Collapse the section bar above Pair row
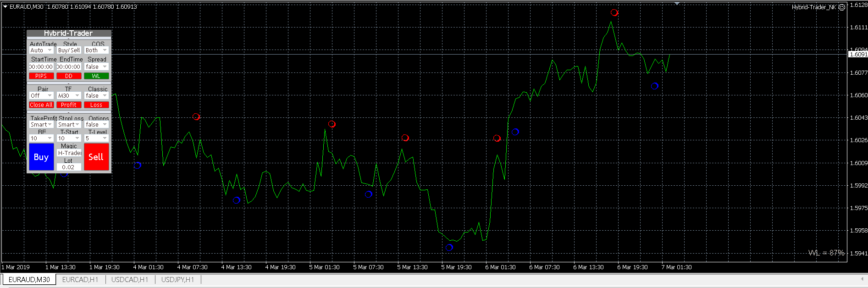Screen dimensions: 868x288 click(69, 83)
